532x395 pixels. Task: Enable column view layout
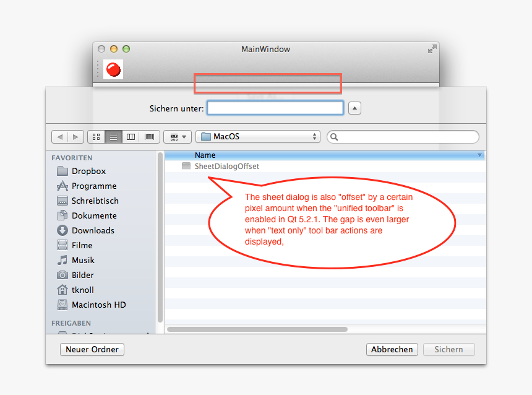tap(131, 136)
